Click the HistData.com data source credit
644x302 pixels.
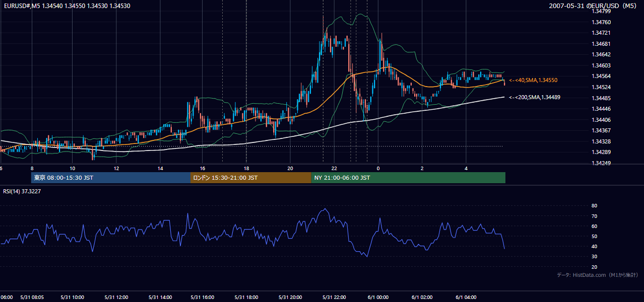point(598,275)
